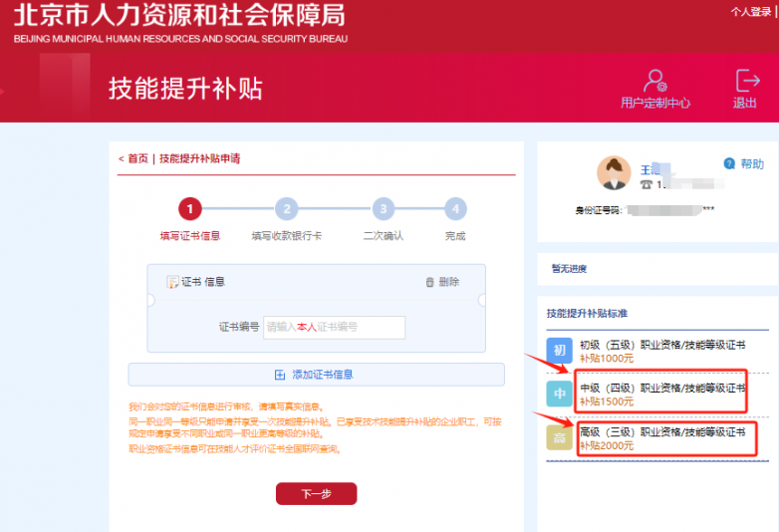Image resolution: width=779 pixels, height=532 pixels.
Task: Open the 用户定制中心 user icon
Action: point(654,82)
